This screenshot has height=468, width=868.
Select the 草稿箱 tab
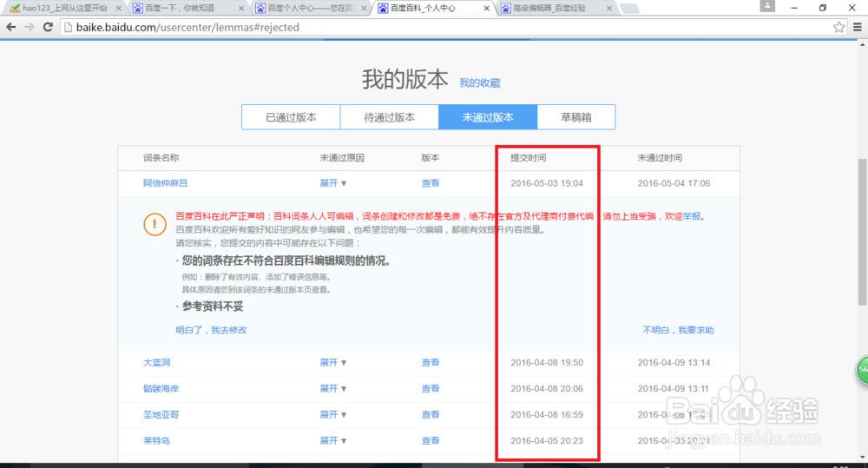click(x=576, y=117)
